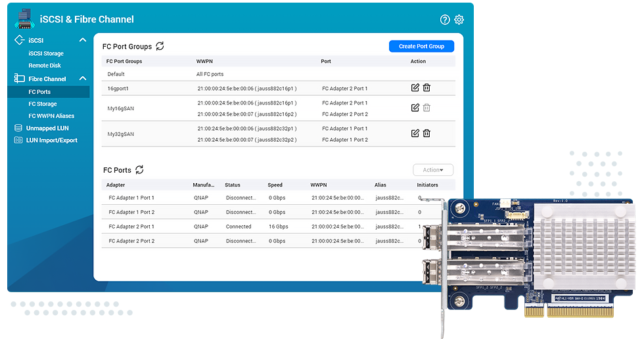Sort FC Ports by the Initiators column
The width and height of the screenshot is (644, 348).
point(428,185)
